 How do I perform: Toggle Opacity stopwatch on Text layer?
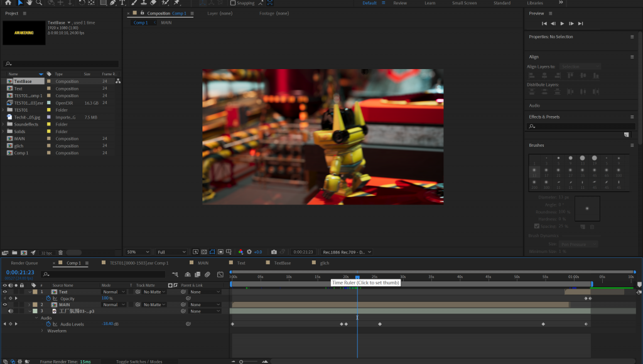48,298
